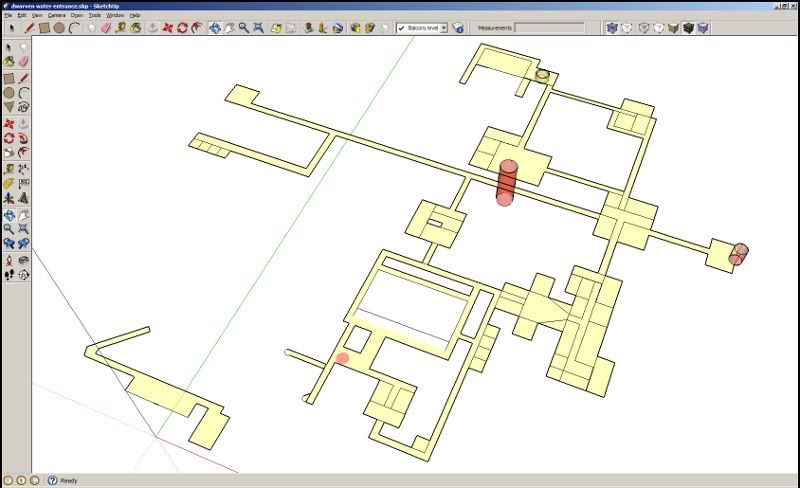Click inside the Measurements input box
Image resolution: width=800 pixels, height=488 pixels.
coord(549,28)
